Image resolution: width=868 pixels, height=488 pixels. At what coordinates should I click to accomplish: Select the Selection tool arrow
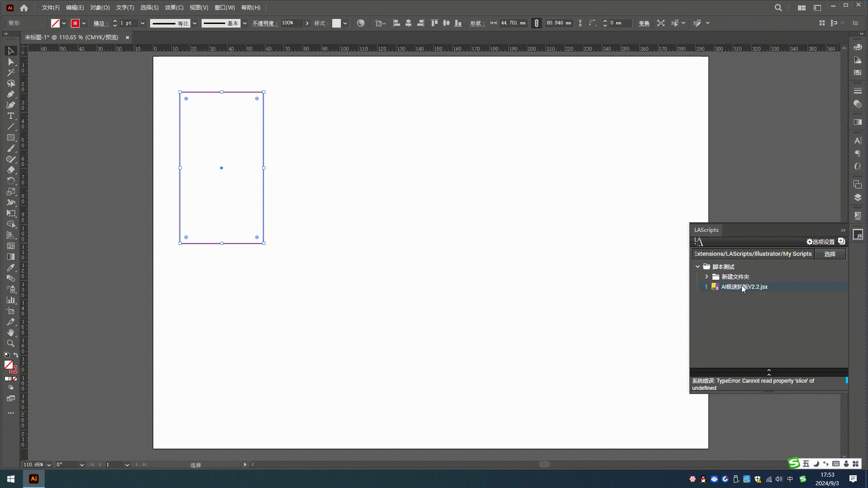pyautogui.click(x=10, y=51)
